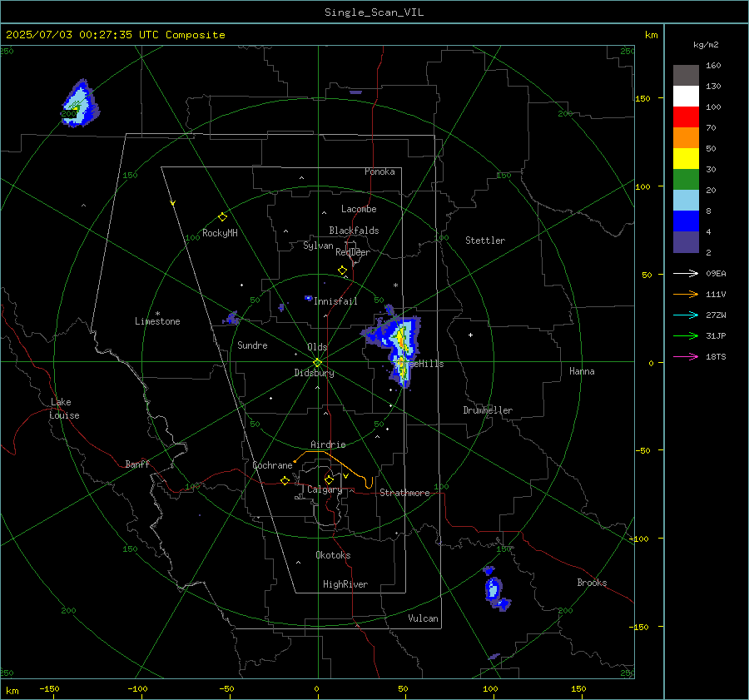
Task: Pick the light blue 8-20 color swatch
Action: click(686, 201)
